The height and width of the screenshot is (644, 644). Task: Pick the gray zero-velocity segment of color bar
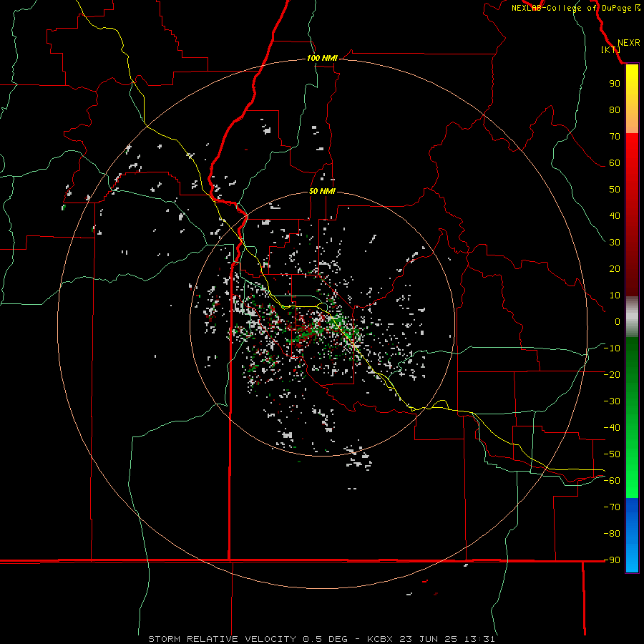click(x=632, y=317)
